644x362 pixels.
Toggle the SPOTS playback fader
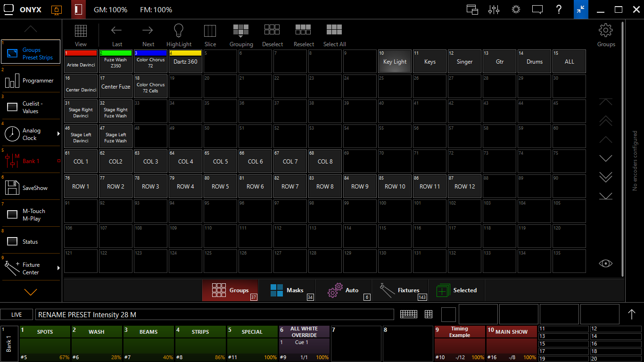[x=45, y=343]
